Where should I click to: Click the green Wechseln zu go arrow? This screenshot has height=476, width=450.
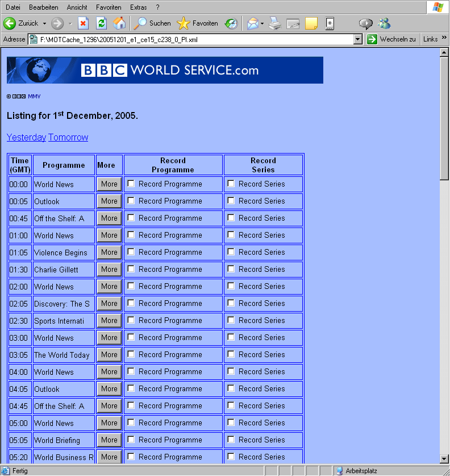click(x=372, y=39)
